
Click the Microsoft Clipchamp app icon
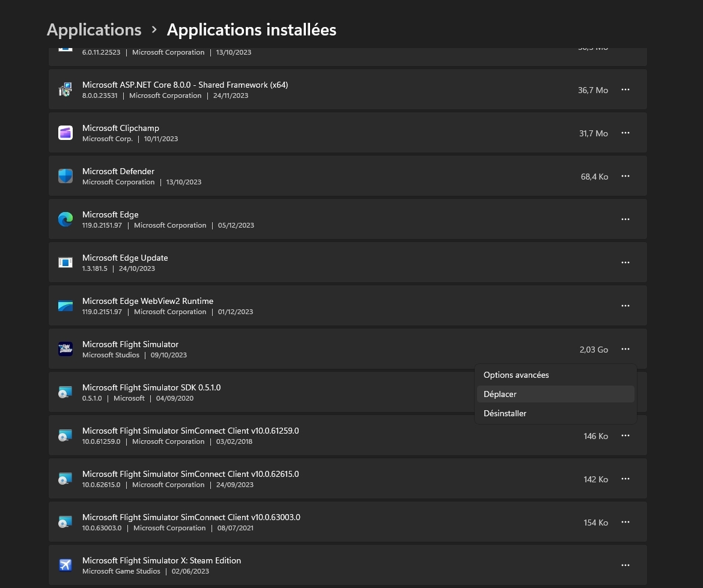65,133
